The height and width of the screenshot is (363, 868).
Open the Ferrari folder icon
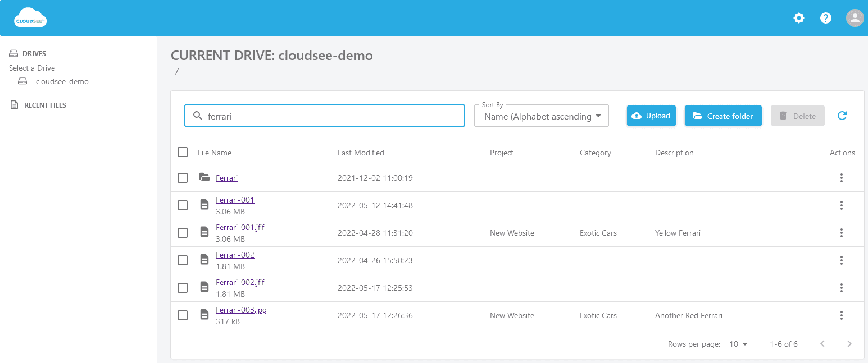[x=204, y=177]
